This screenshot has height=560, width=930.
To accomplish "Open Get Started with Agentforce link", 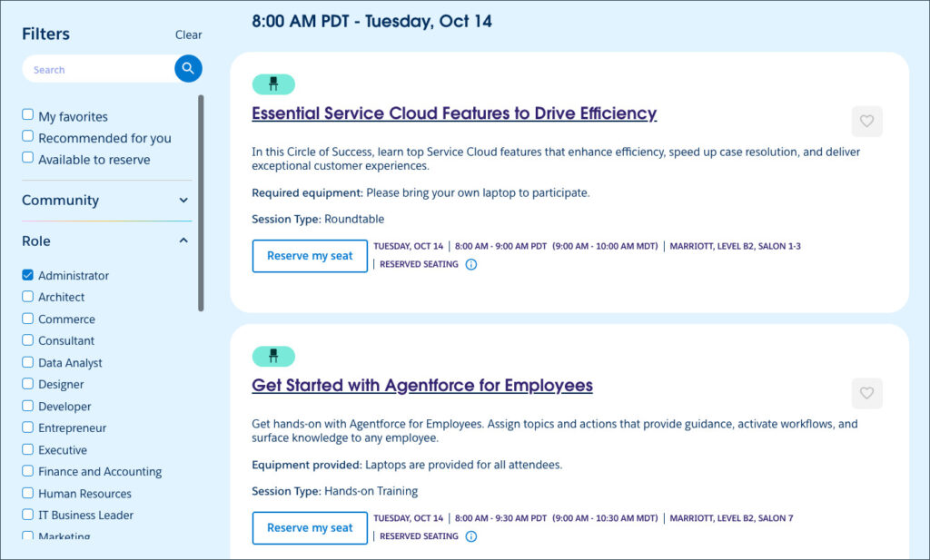I will pos(421,386).
